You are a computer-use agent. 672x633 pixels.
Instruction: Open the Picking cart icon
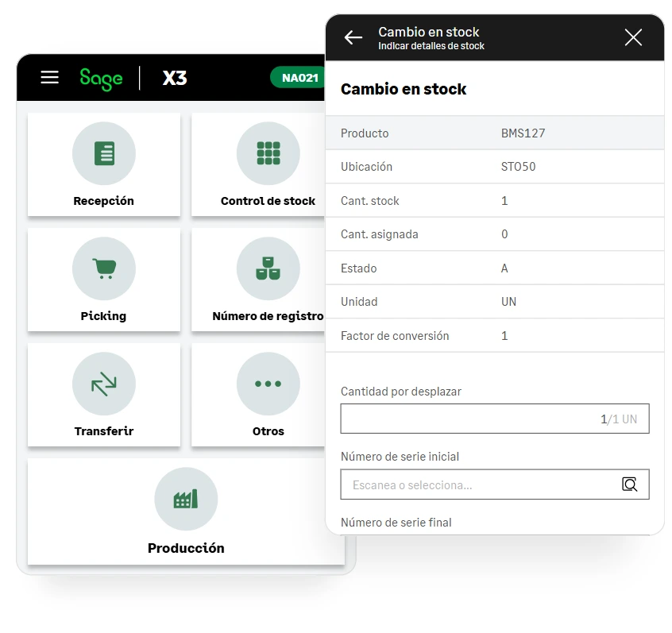[104, 268]
